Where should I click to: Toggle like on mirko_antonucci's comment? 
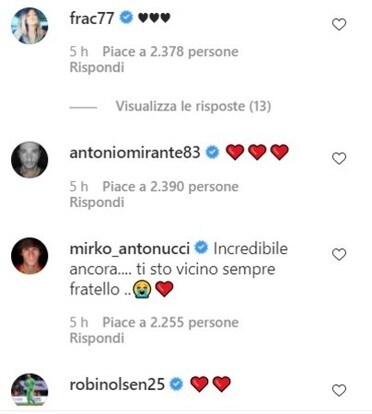339,254
